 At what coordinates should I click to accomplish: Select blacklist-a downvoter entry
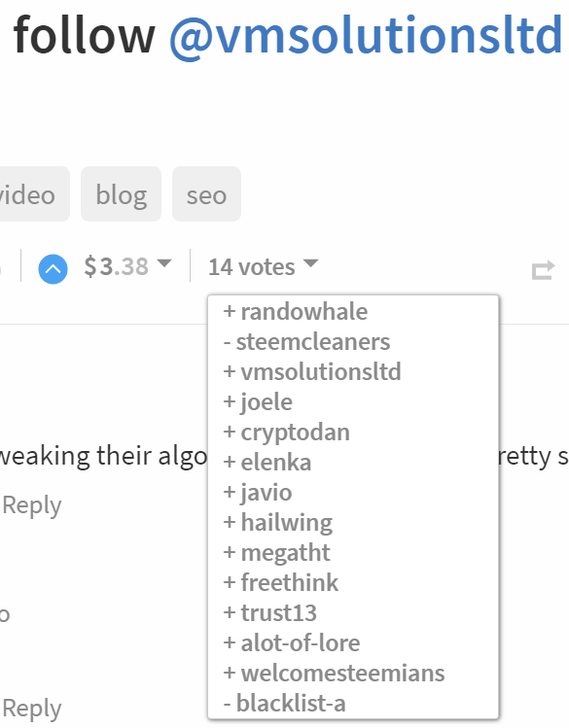click(285, 703)
